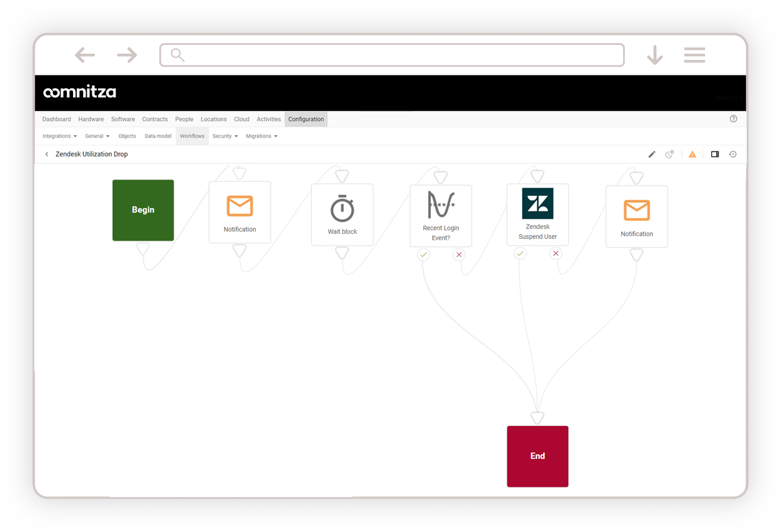Screen dimensions: 781x532
Task: Click failure X under Zendesk Suspend User
Action: pos(556,253)
